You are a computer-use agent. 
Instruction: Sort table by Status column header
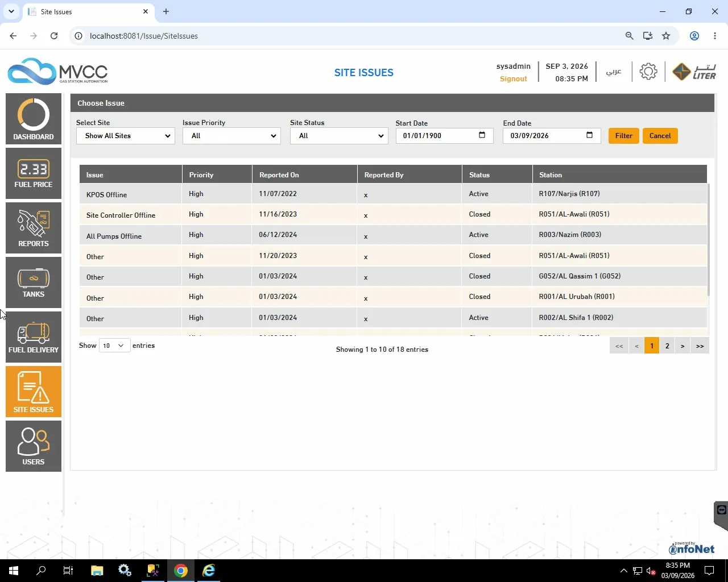click(x=497, y=174)
